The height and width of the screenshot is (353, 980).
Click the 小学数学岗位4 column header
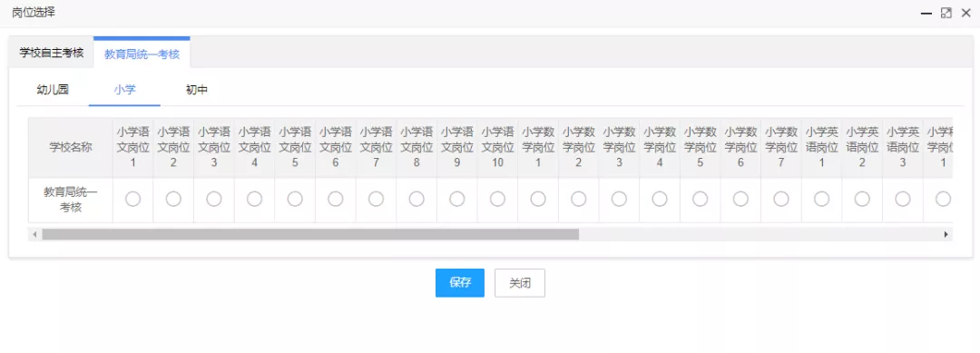click(x=660, y=147)
